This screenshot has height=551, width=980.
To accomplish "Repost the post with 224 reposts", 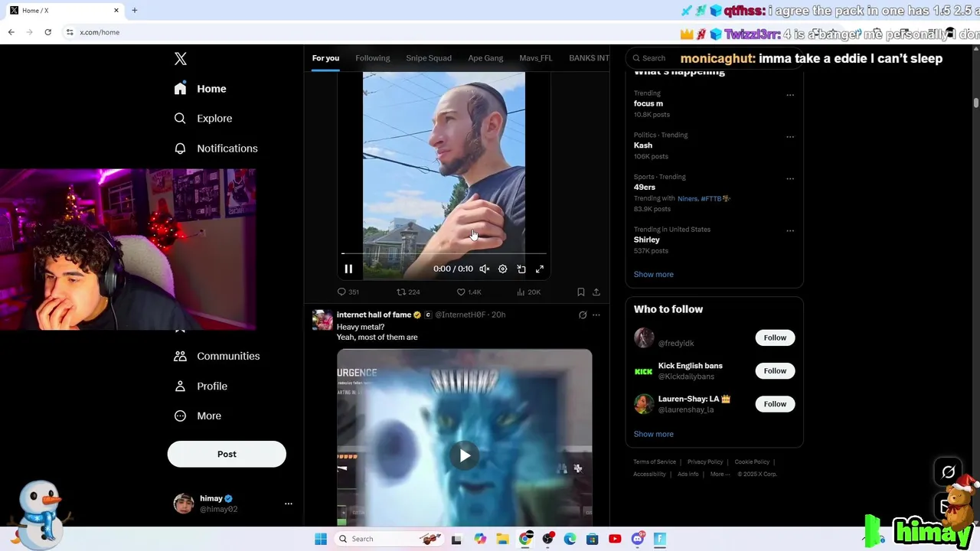I will coord(408,292).
